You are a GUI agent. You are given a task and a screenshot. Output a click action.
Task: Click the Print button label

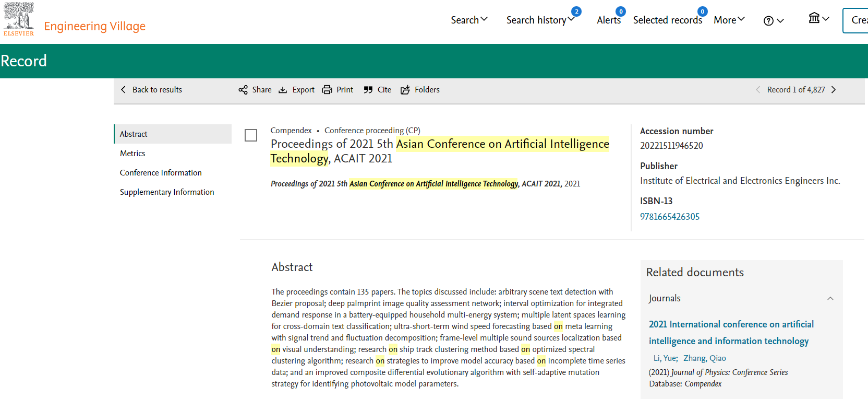(345, 90)
